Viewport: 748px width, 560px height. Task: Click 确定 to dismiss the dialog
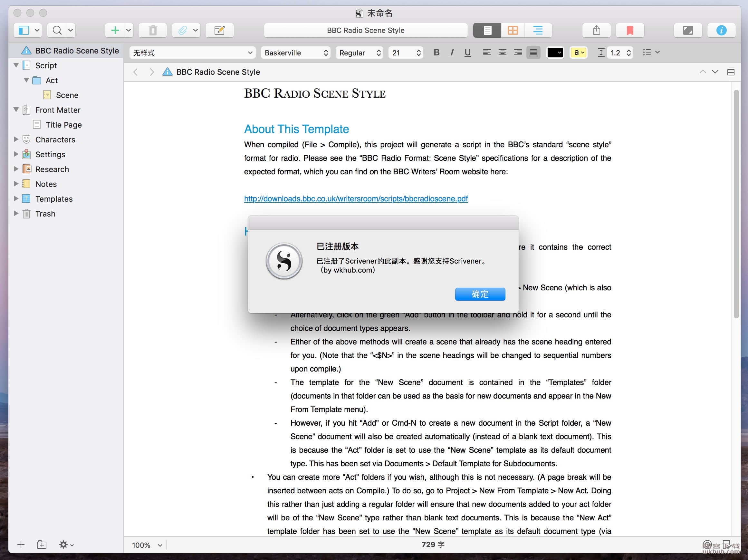(480, 294)
